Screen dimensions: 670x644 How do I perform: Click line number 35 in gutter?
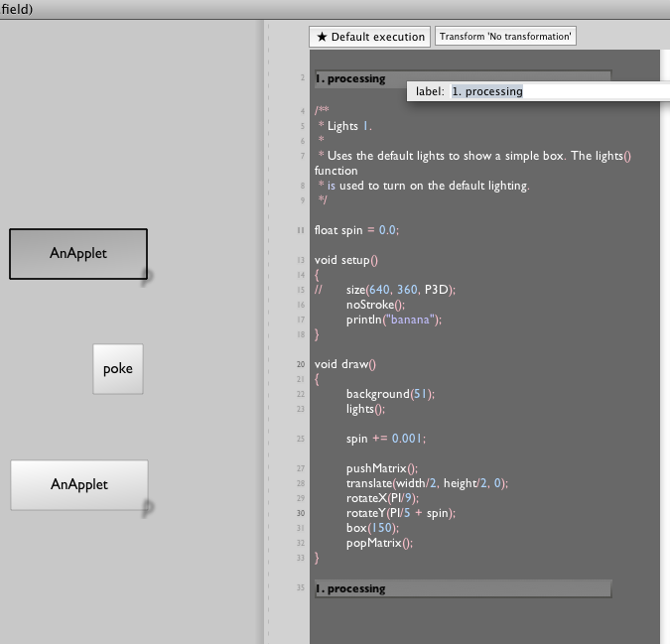click(x=301, y=587)
